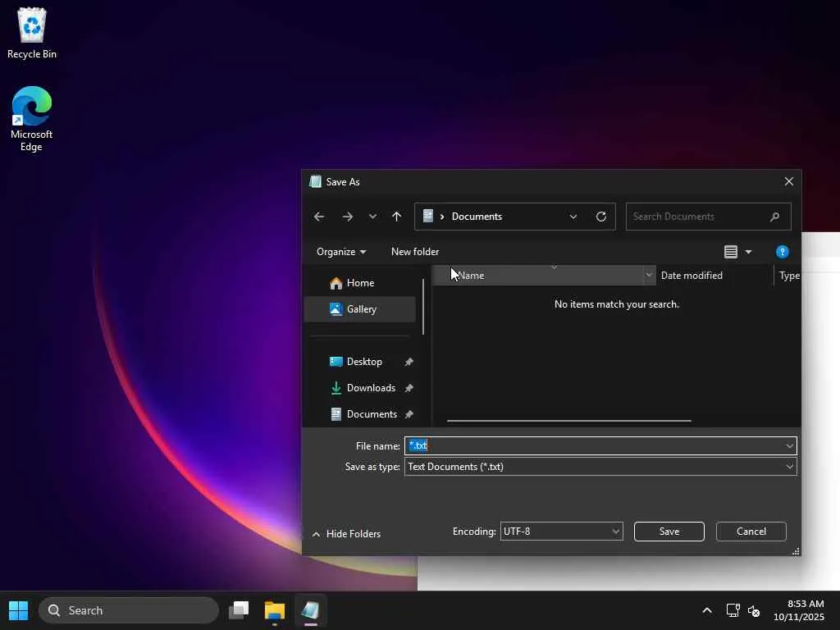Unpin Desktop from quick access
Screen dimensions: 840x630
pyautogui.click(x=409, y=362)
